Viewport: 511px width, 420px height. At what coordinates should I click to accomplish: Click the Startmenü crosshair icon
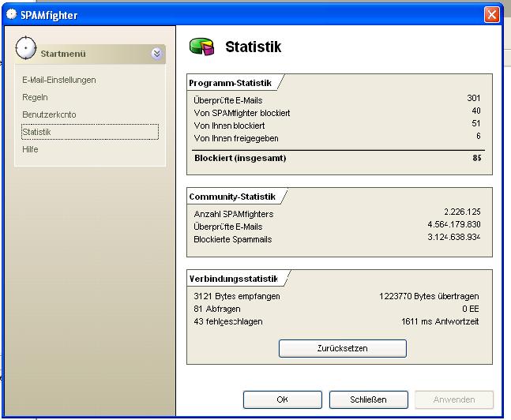tap(26, 48)
